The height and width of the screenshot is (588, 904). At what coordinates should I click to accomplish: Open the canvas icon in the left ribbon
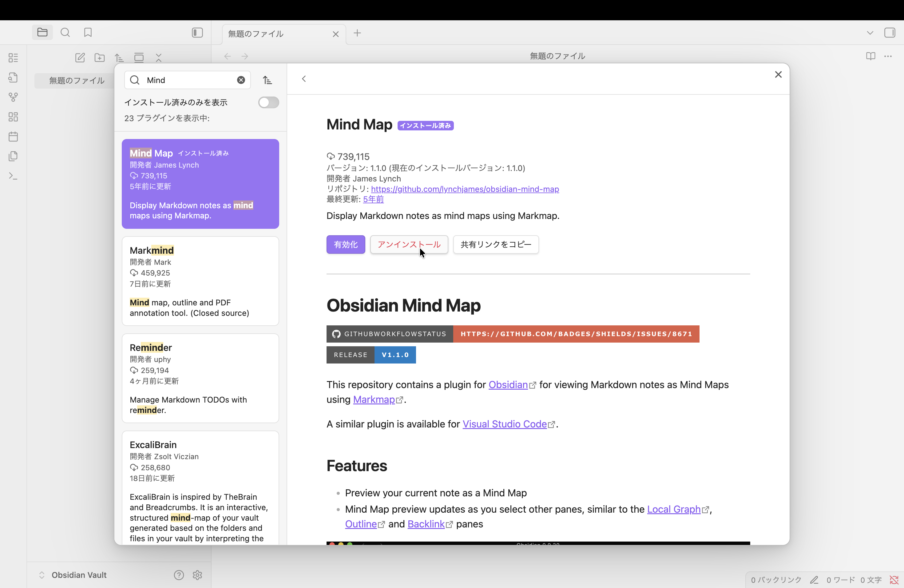(x=13, y=117)
